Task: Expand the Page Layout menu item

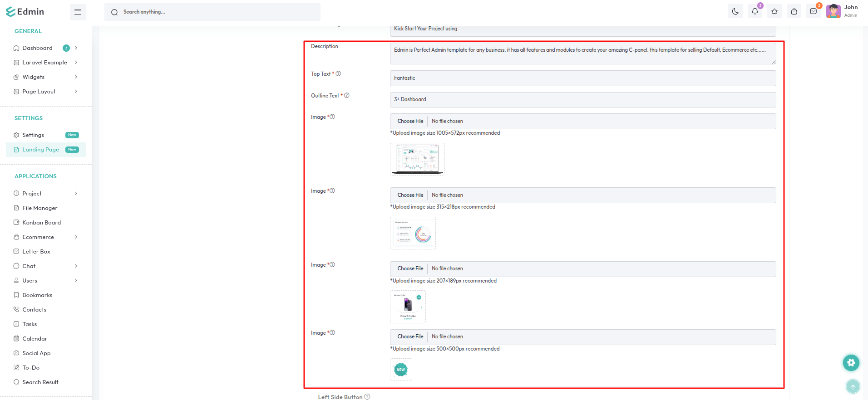Action: (45, 92)
